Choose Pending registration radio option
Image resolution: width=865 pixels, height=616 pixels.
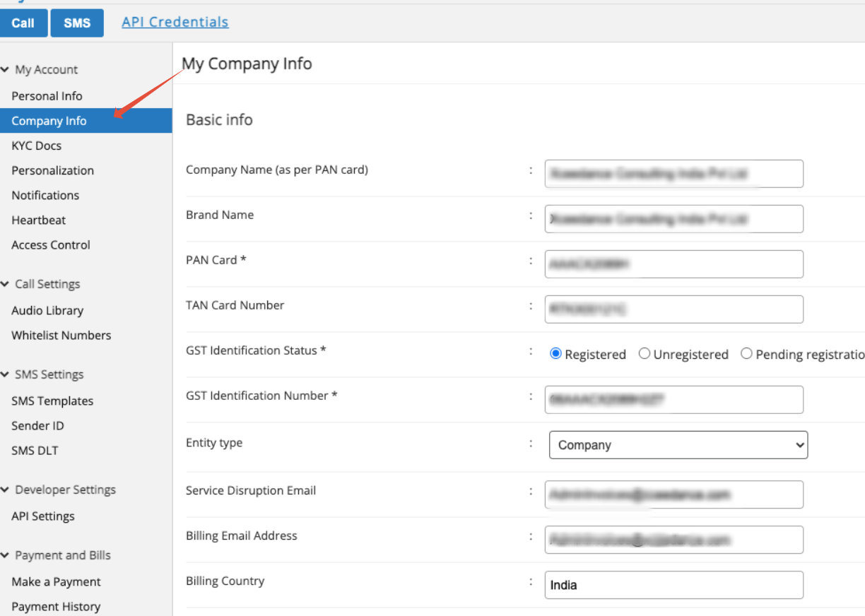[746, 354]
